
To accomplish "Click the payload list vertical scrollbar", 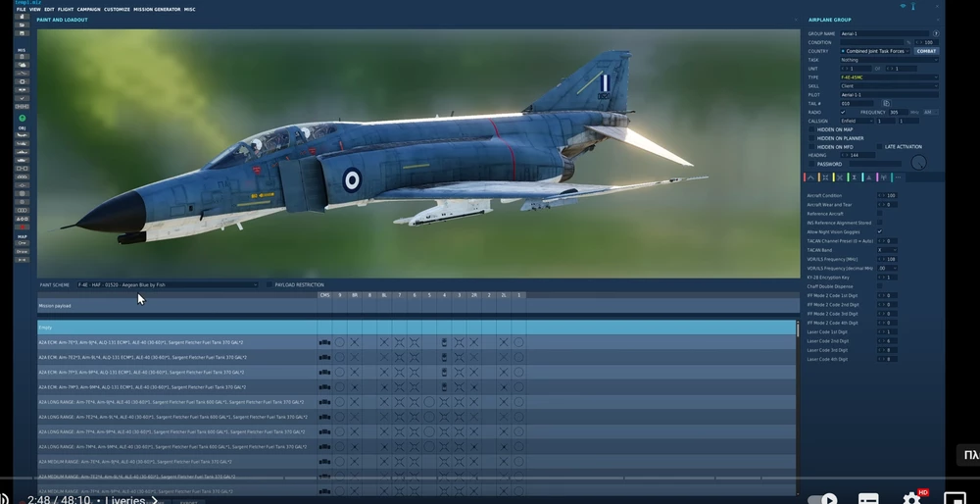I will pyautogui.click(x=798, y=329).
